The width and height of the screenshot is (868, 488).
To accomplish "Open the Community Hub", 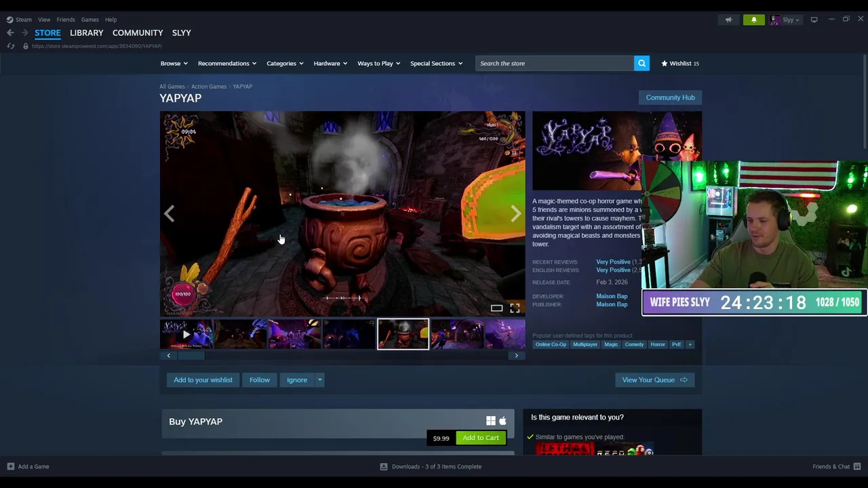I will click(x=670, y=98).
